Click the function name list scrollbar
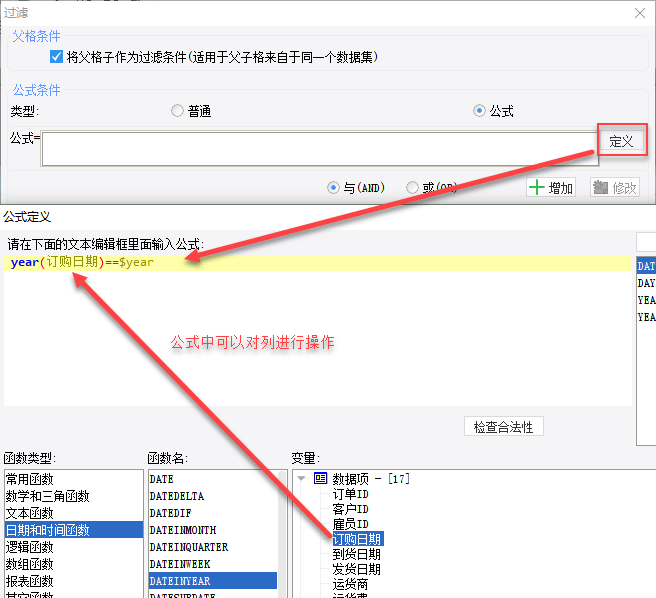Screen dimensions: 656x598 [x=282, y=534]
